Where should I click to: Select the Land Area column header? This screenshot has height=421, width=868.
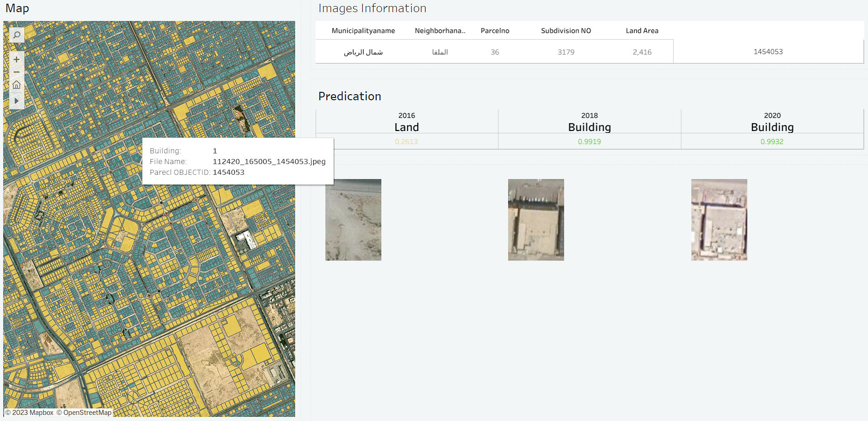pyautogui.click(x=642, y=31)
